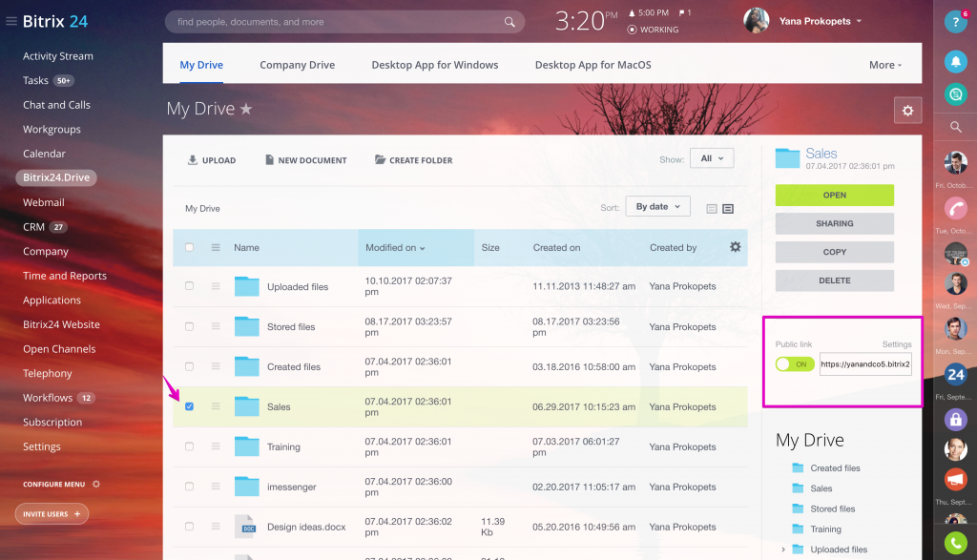
Task: Click the search magnifier in top search bar
Action: pyautogui.click(x=509, y=22)
